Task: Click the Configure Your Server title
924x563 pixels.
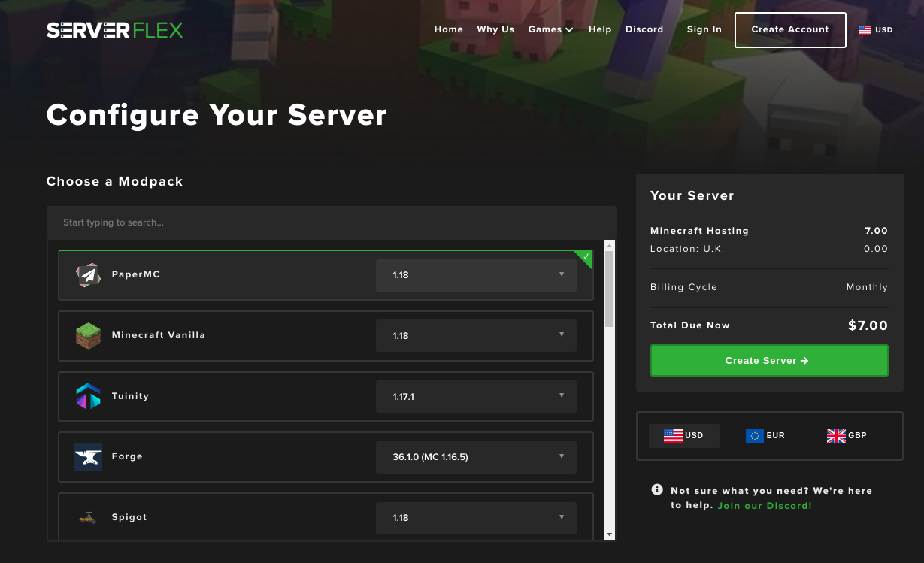Action: 217,115
